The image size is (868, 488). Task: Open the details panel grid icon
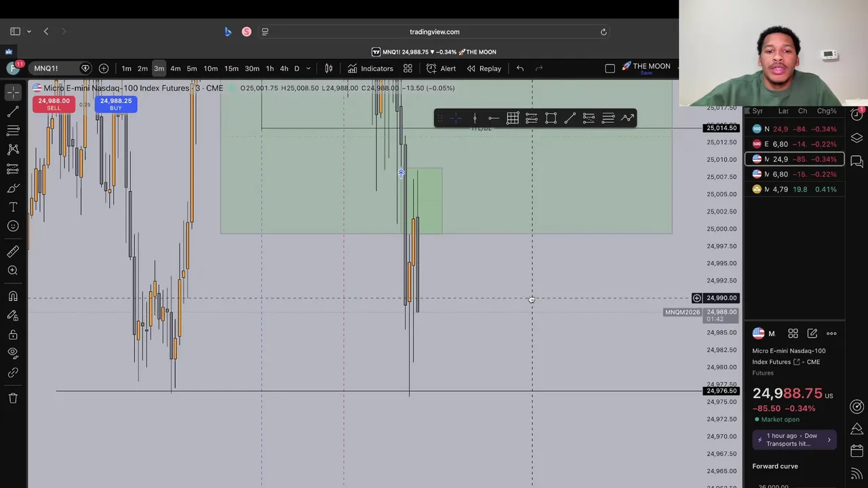[793, 333]
